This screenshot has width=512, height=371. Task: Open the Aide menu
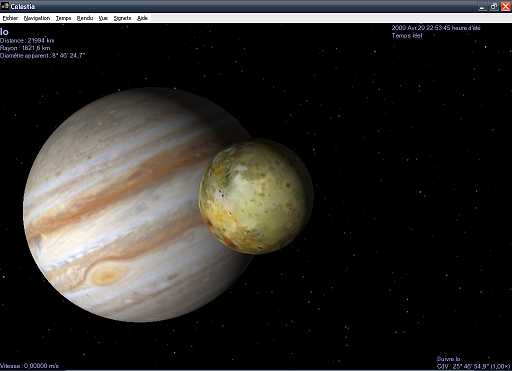tap(142, 18)
